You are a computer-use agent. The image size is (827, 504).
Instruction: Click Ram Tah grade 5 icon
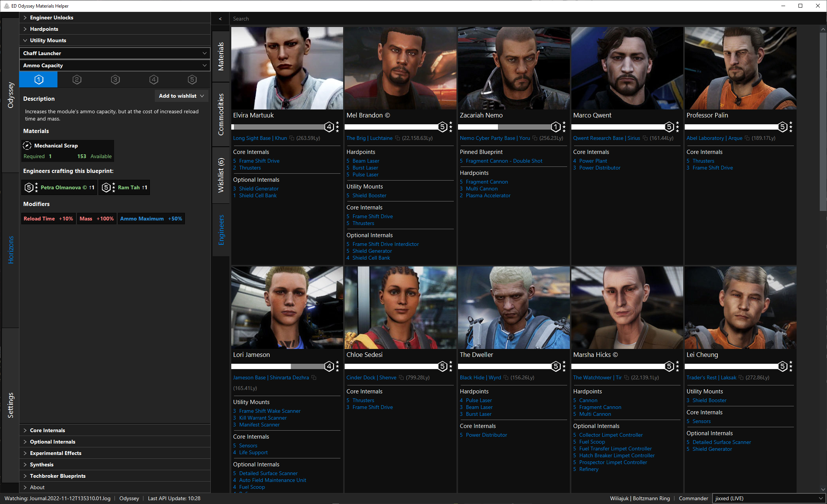107,187
